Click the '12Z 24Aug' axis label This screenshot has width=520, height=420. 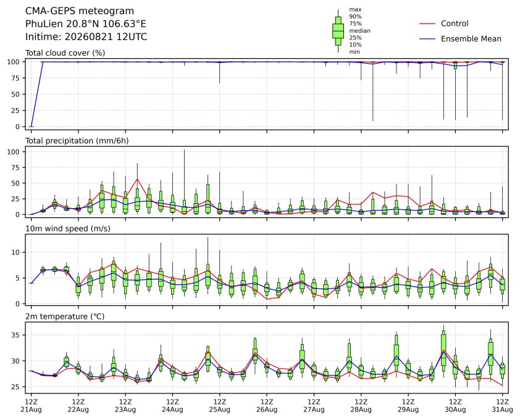point(172,406)
